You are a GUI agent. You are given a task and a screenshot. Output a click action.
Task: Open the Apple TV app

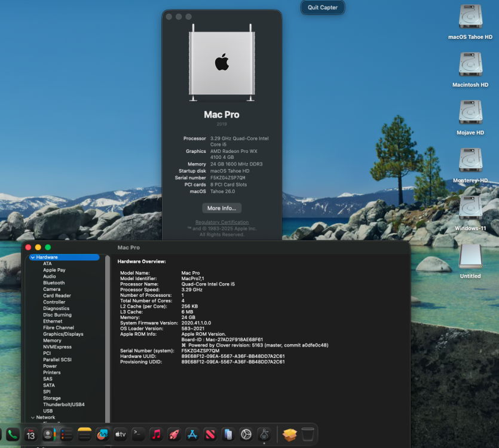click(x=120, y=434)
